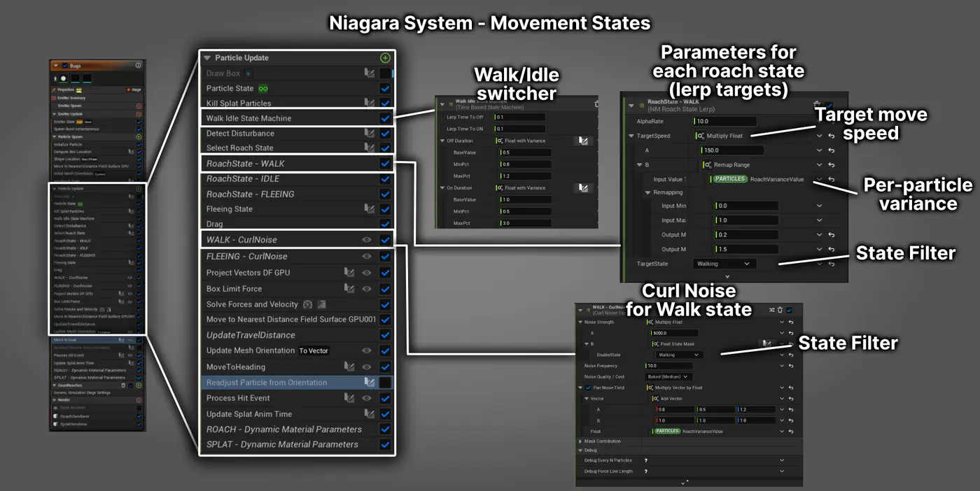Click the edit-script icon on Update Splat Anim Time

pyautogui.click(x=368, y=413)
